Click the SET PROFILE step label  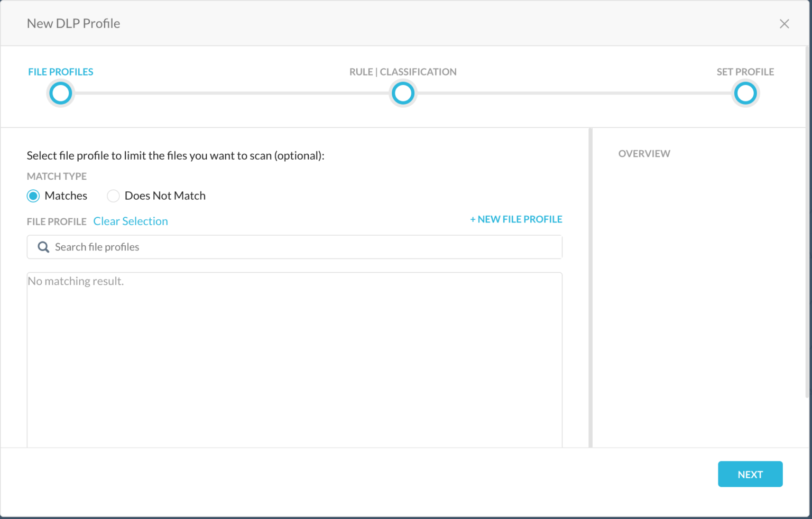pos(745,71)
